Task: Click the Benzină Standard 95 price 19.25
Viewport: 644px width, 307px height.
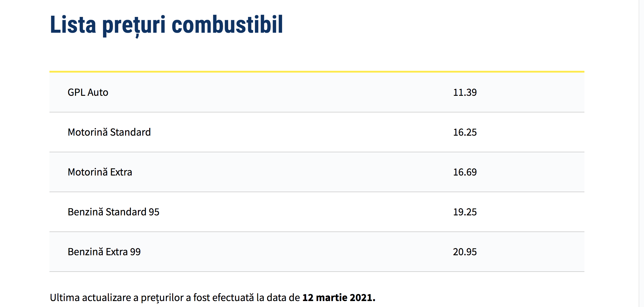Action: [465, 212]
